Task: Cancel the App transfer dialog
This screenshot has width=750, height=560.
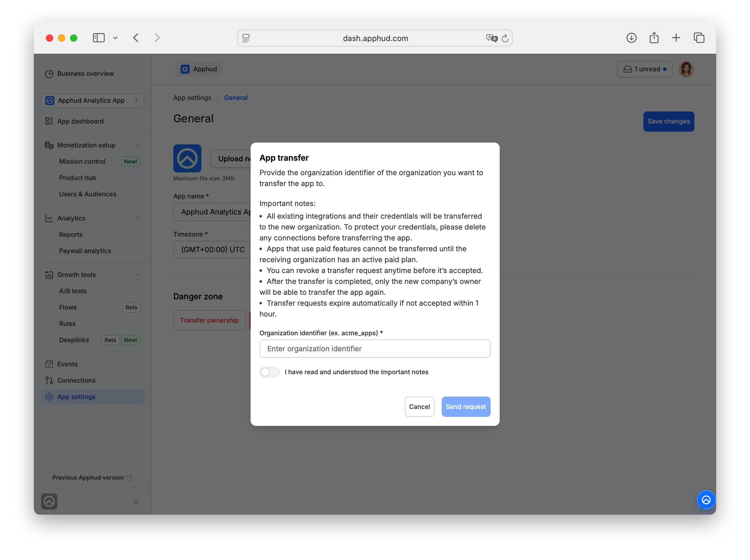Action: 419,407
